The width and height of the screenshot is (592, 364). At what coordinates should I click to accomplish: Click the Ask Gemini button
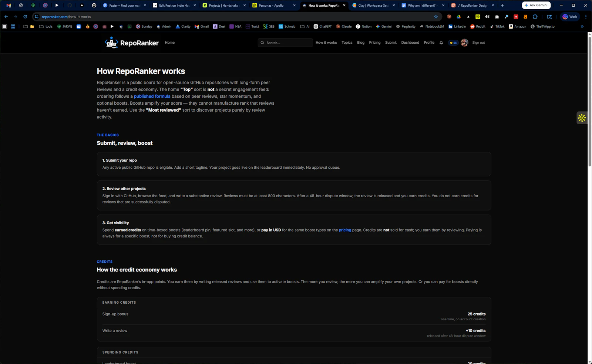[536, 5]
